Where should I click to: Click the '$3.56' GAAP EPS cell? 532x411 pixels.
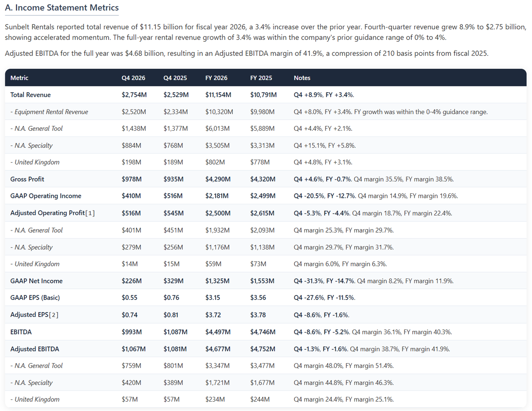click(x=258, y=298)
